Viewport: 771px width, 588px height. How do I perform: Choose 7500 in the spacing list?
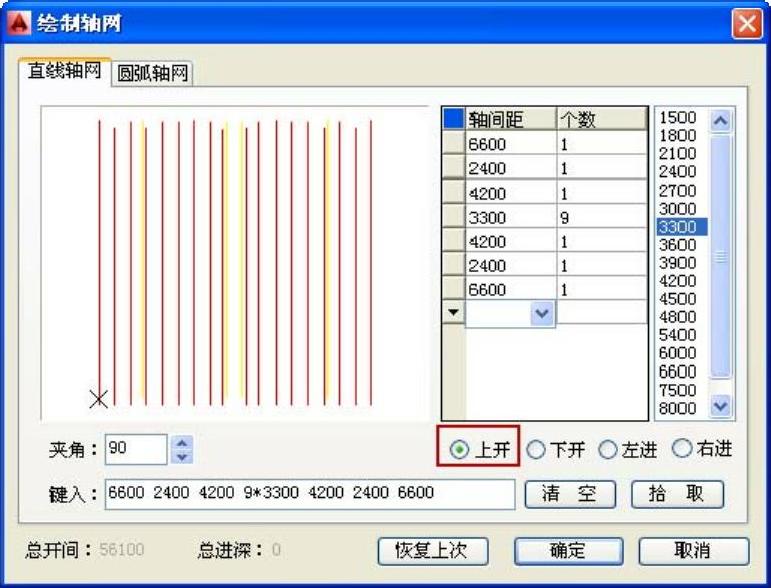point(678,390)
